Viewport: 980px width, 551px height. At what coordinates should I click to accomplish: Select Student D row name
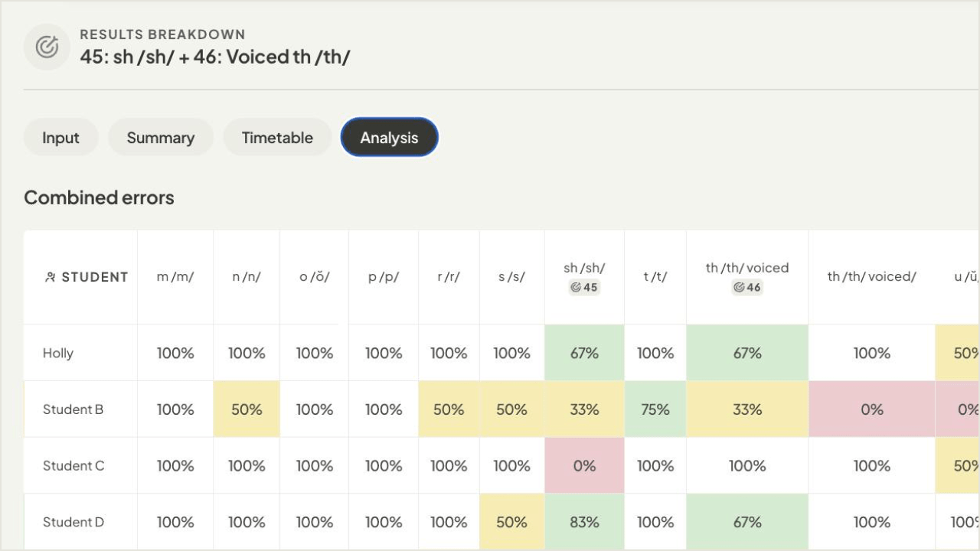click(73, 522)
